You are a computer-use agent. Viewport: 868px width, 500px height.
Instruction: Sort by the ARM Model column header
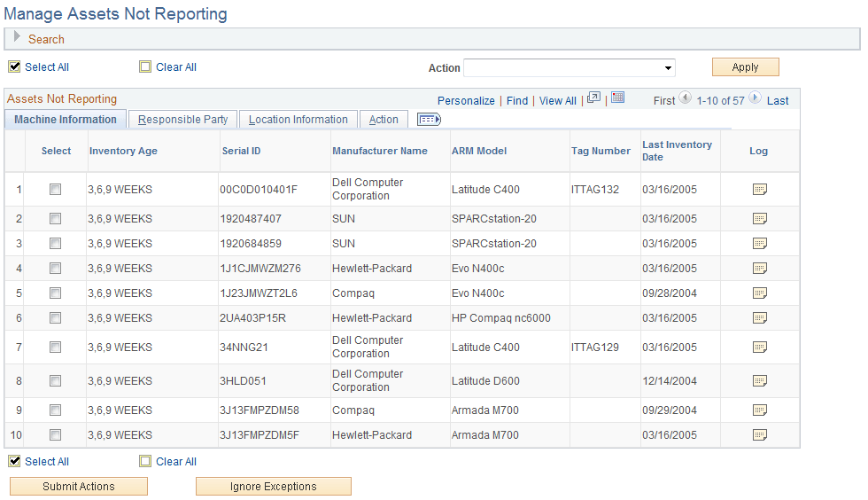[x=479, y=151]
